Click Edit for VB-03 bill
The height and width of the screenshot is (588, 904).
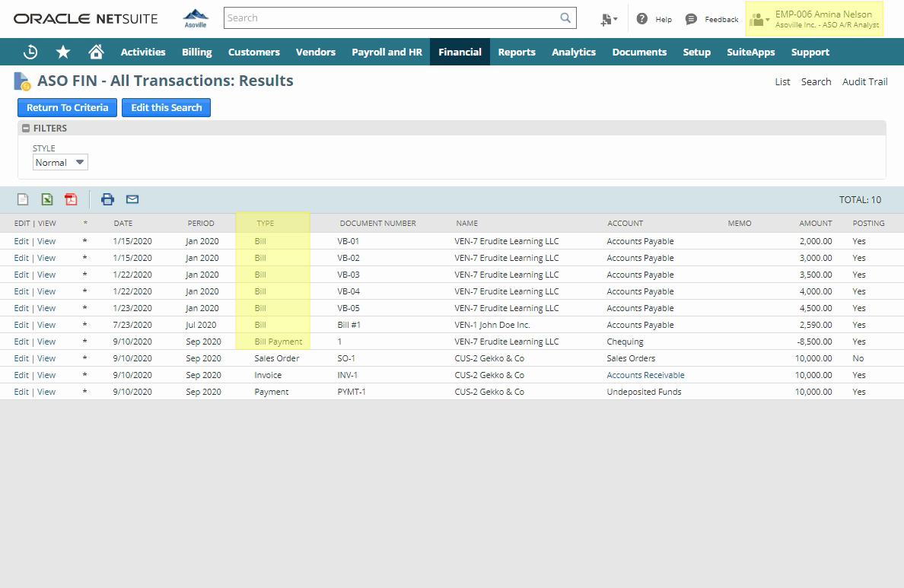click(21, 275)
